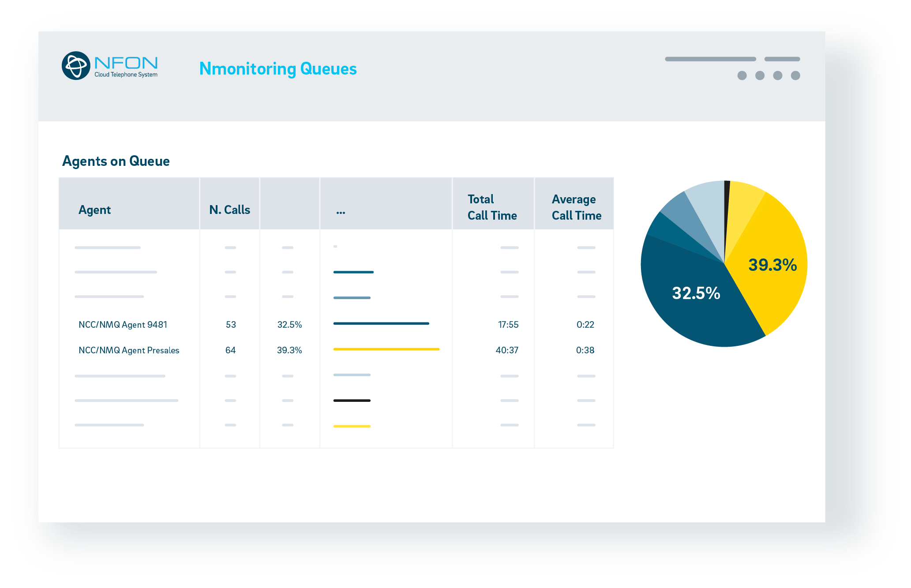The height and width of the screenshot is (588, 911).
Task: Click the yellow Presales progress bar
Action: (386, 349)
